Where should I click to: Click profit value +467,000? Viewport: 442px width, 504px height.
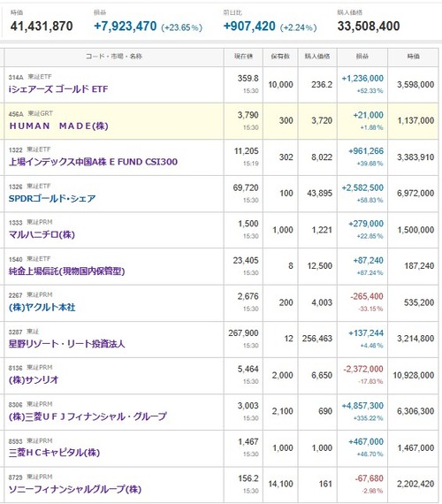pos(366,442)
